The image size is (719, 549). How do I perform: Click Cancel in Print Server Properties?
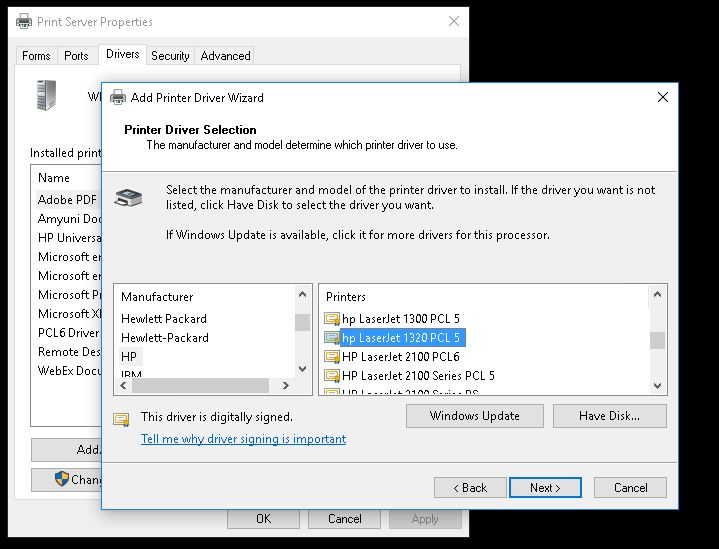[344, 519]
